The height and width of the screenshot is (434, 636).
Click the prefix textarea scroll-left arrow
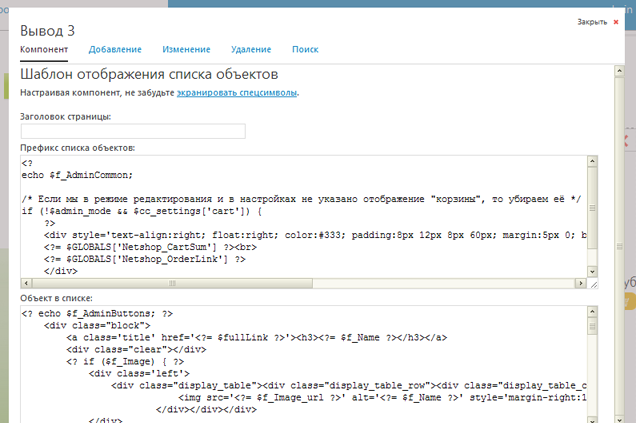26,281
